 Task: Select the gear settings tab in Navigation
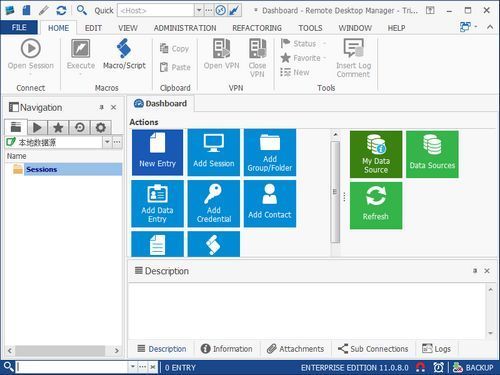pyautogui.click(x=100, y=127)
